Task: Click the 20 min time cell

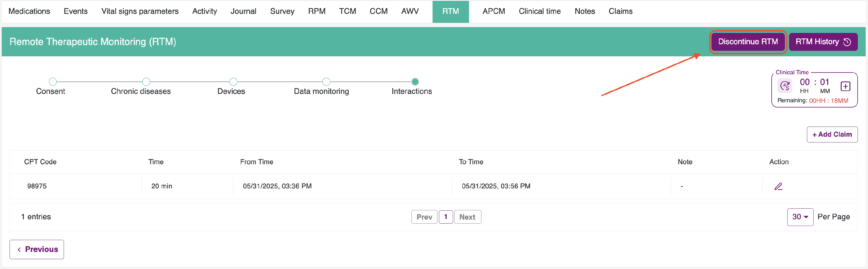Action: click(162, 186)
